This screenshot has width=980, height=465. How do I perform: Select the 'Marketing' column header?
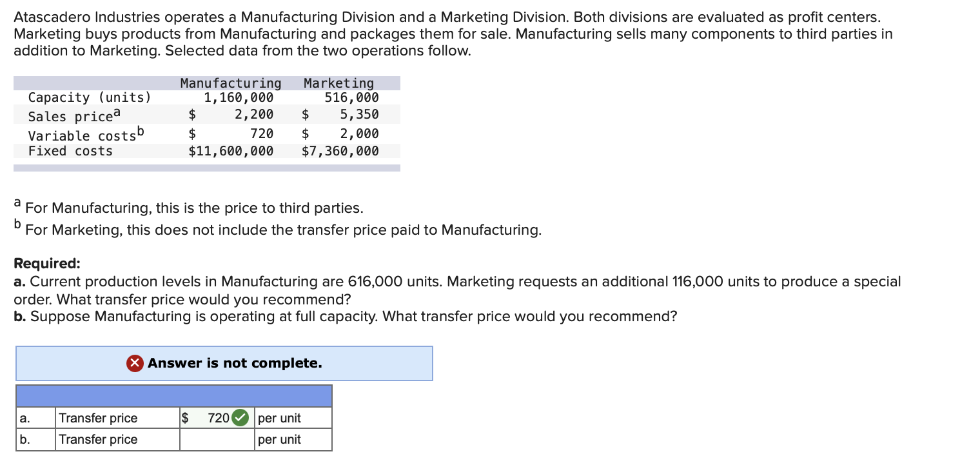[x=338, y=83]
